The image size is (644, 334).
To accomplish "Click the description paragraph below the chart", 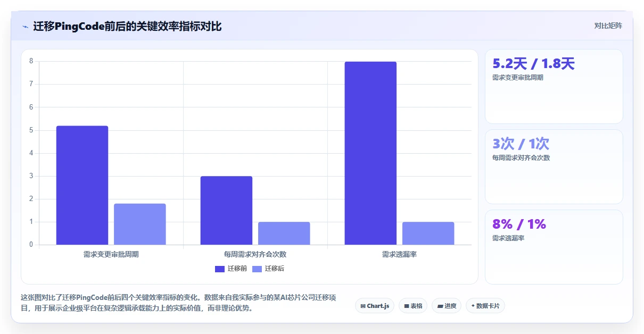I will pos(178,303).
